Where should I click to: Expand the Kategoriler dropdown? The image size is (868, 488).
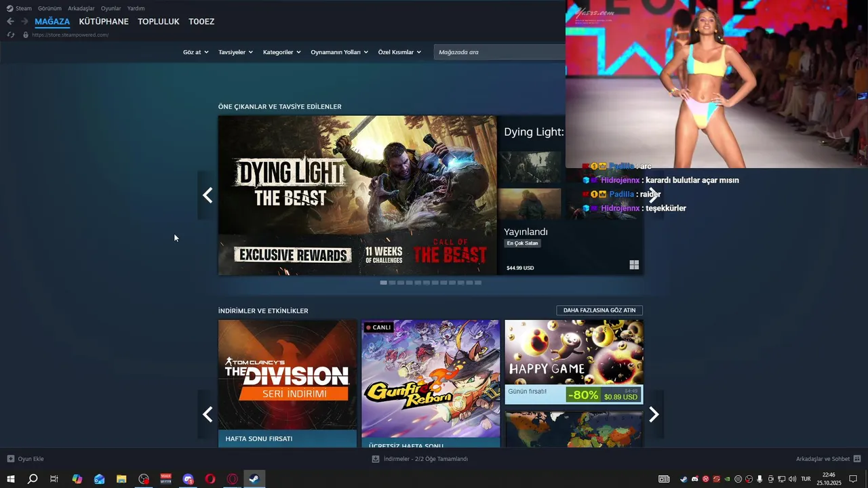coord(281,52)
